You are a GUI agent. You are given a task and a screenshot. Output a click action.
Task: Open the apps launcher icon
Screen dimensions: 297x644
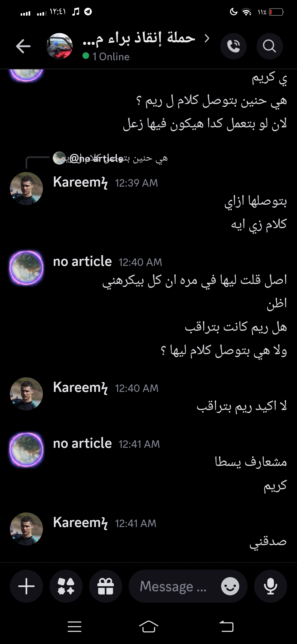[x=66, y=586]
